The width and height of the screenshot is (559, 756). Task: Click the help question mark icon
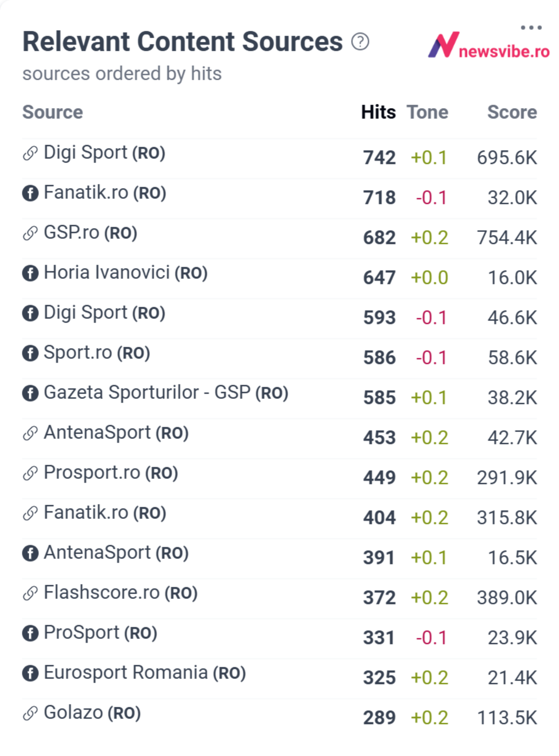[360, 42]
